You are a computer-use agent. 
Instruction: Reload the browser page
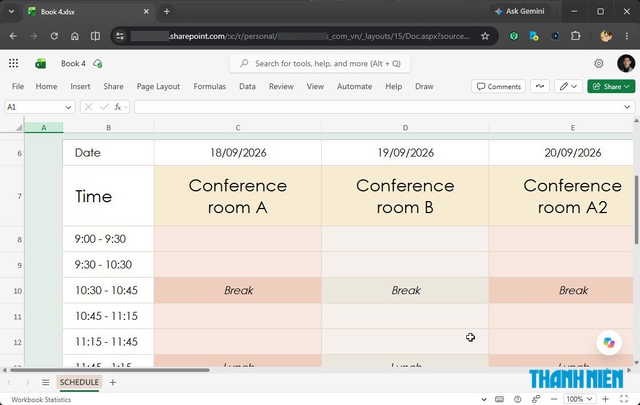coord(54,36)
